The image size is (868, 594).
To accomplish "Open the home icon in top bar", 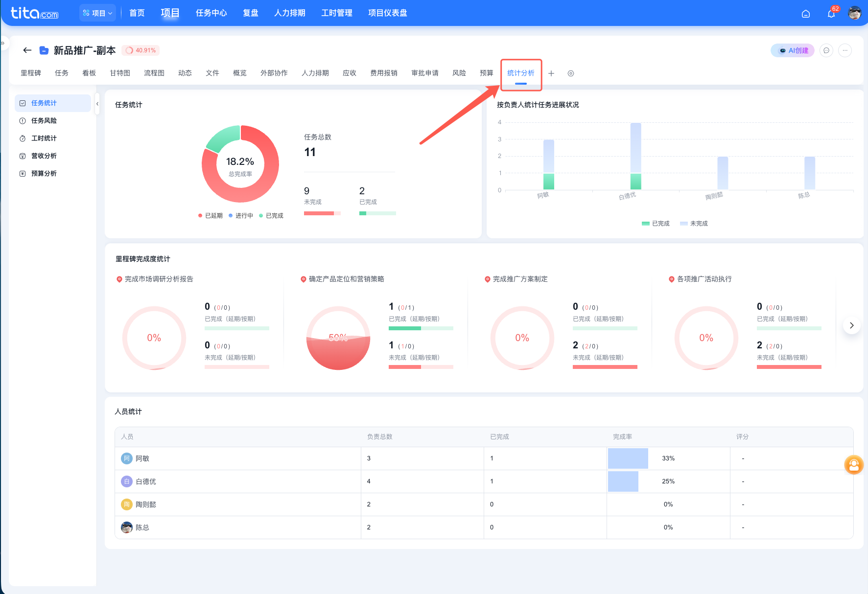I will [806, 14].
